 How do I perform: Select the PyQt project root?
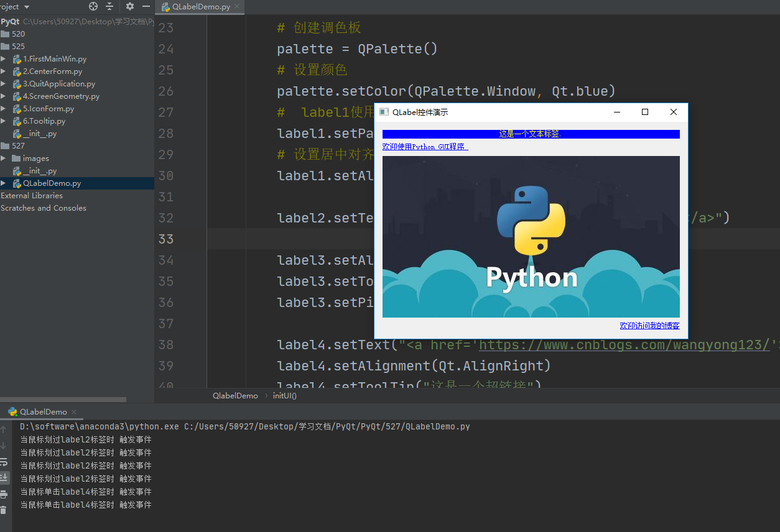[10, 22]
